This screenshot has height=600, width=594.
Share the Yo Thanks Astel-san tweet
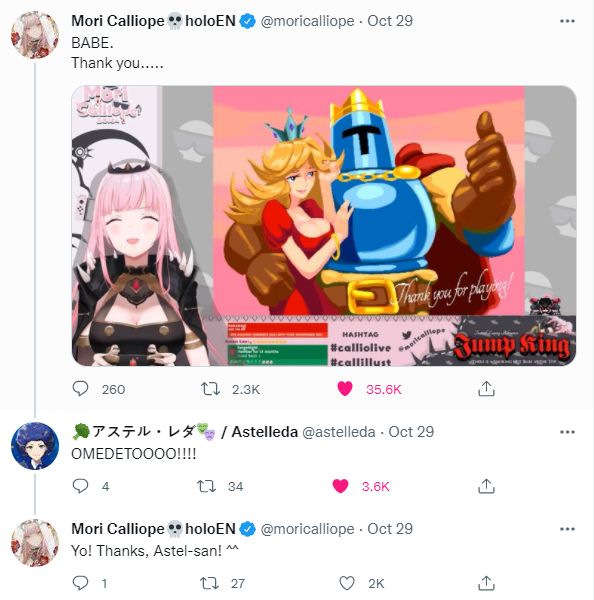tap(486, 583)
